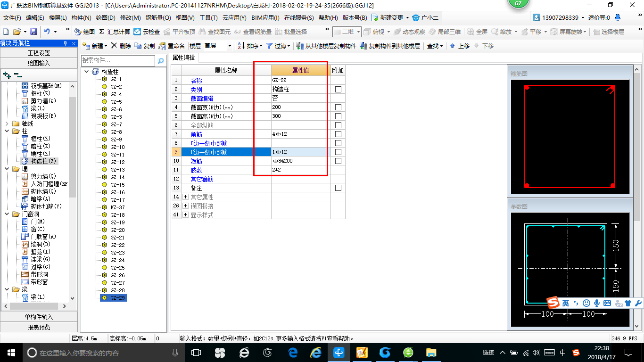The image size is (644, 362).
Task: Click the plus expand-all icon in navigation panel
Action: [7, 75]
